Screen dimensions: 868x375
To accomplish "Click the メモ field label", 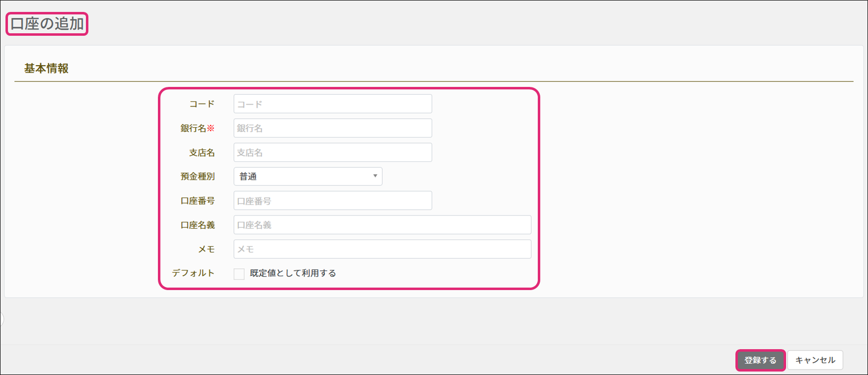I will tap(206, 249).
